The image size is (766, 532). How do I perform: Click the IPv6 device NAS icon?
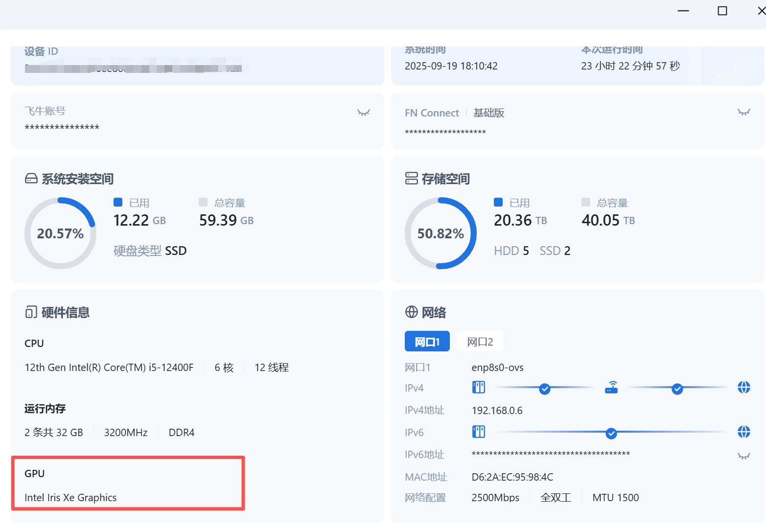point(478,432)
